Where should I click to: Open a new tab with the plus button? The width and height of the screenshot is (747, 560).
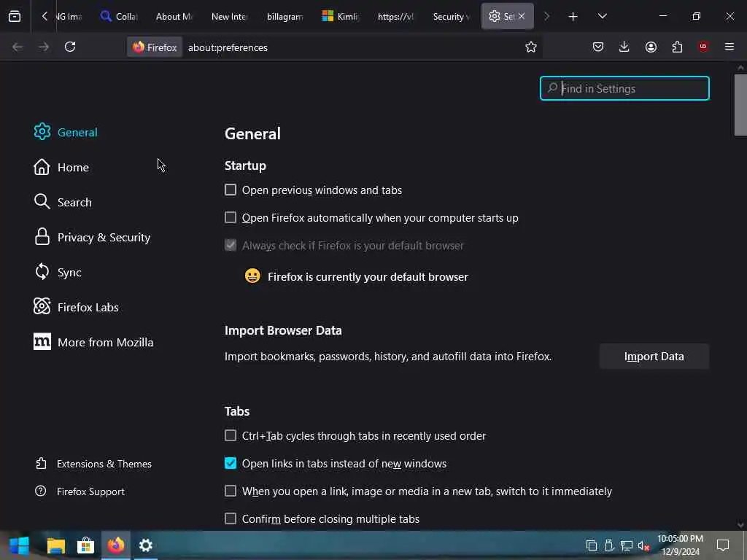[573, 17]
